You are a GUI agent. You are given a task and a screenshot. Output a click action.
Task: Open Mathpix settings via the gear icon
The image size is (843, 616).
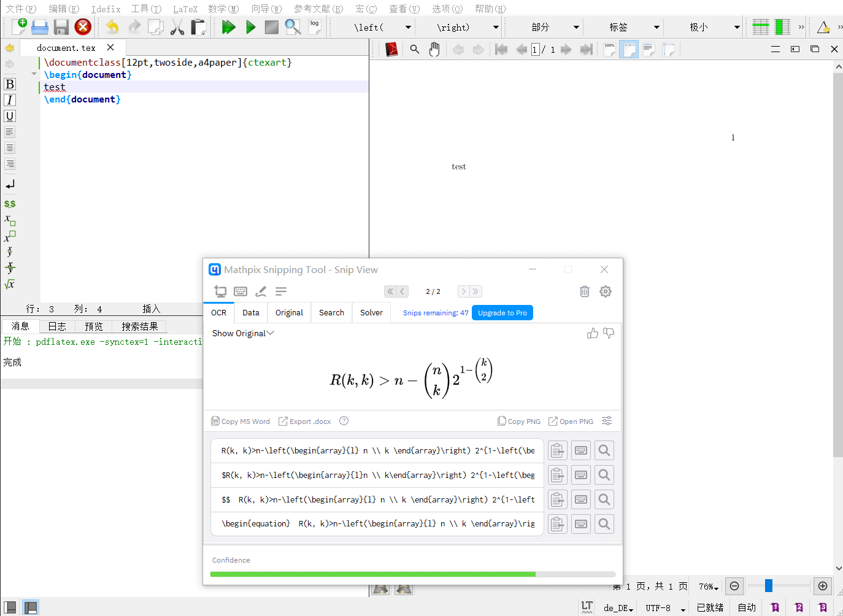[x=606, y=291]
